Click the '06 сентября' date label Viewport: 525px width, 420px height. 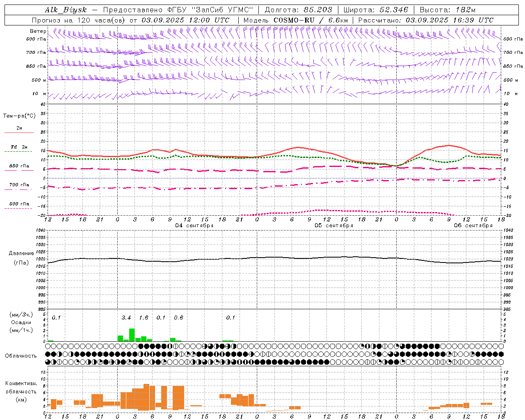473,226
